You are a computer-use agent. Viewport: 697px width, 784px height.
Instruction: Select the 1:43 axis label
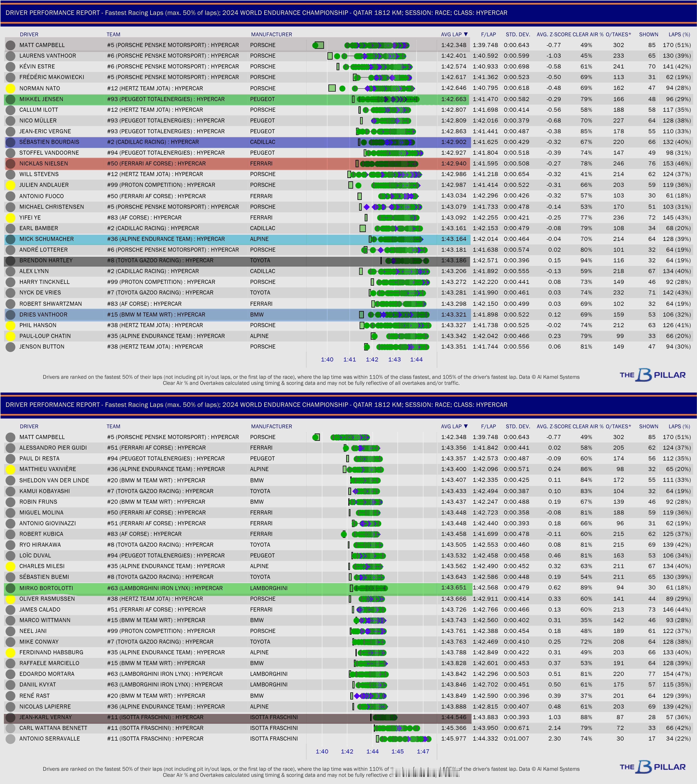pos(394,360)
